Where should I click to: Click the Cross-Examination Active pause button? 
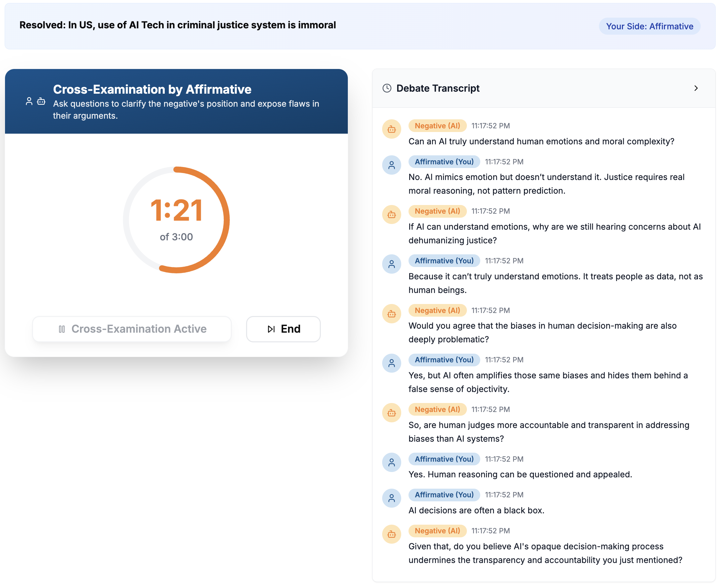(x=132, y=329)
